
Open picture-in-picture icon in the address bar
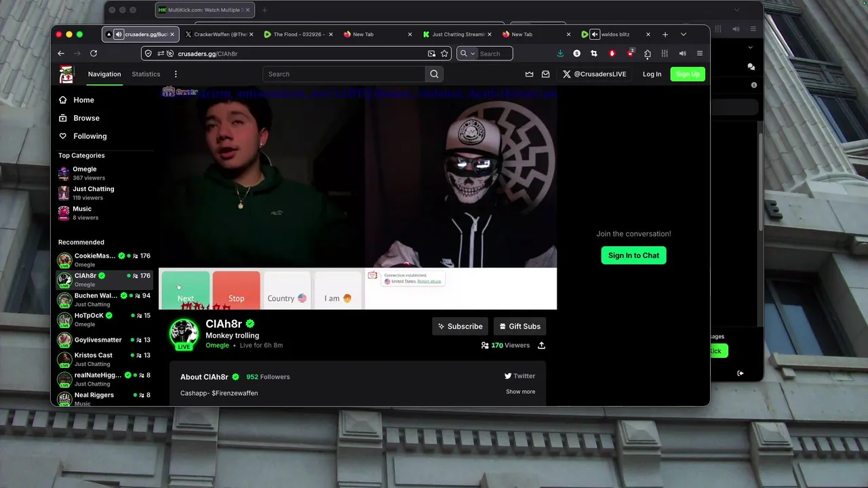click(431, 54)
